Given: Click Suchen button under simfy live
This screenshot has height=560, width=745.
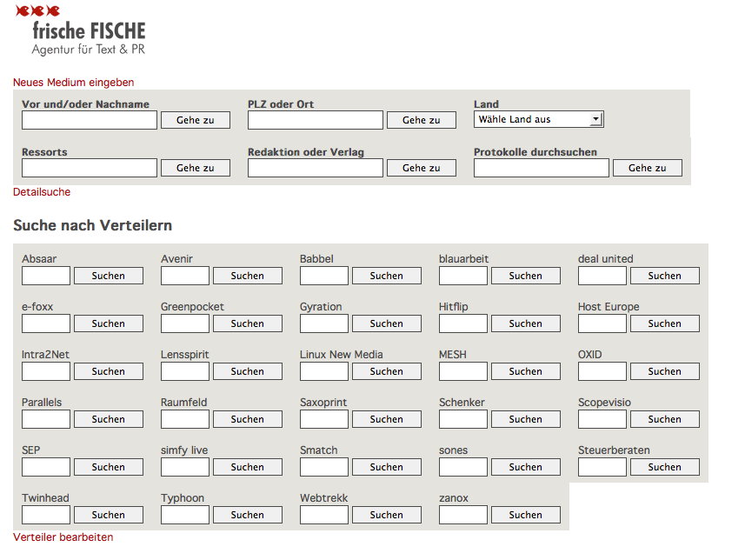Looking at the screenshot, I should [x=248, y=467].
